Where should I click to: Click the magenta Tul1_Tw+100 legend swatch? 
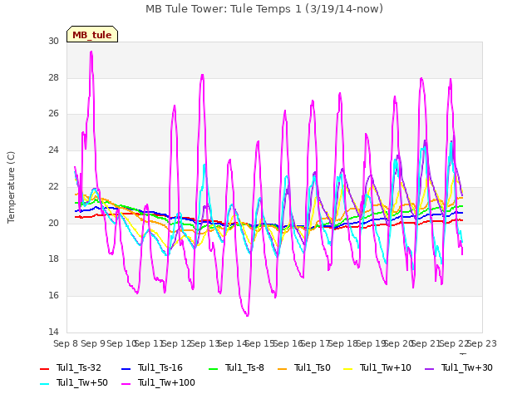pyautogui.click(x=126, y=383)
